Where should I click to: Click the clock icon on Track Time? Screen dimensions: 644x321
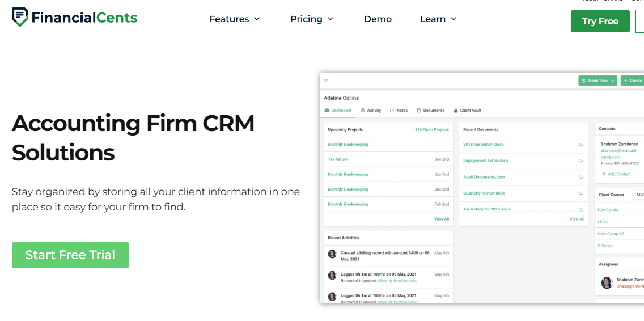tap(583, 81)
